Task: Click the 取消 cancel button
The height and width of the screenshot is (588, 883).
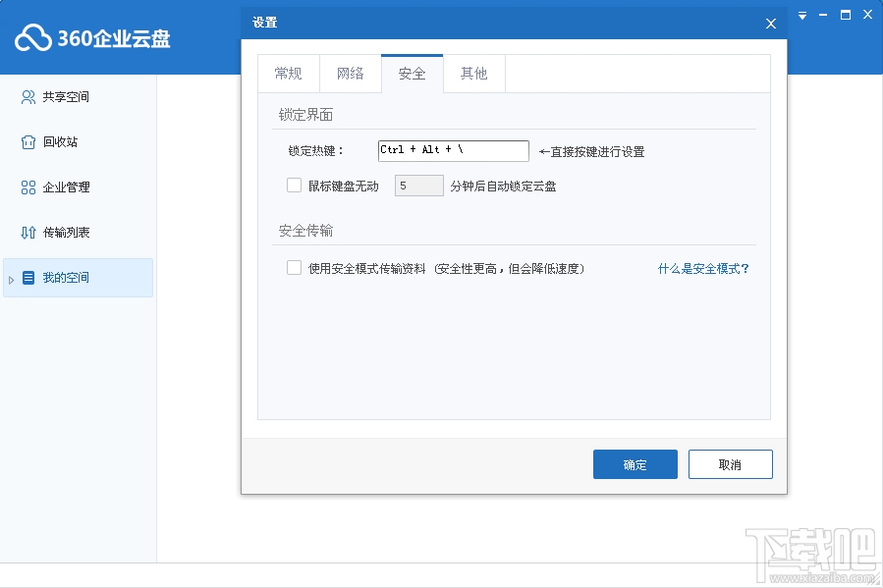Action: (730, 463)
